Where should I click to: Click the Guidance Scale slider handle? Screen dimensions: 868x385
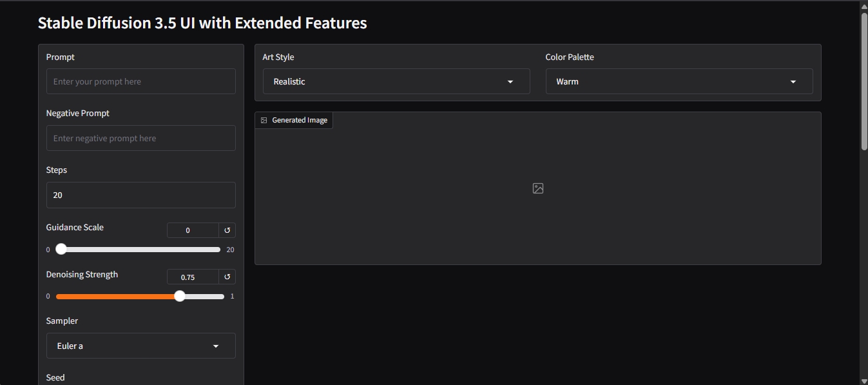pos(61,249)
